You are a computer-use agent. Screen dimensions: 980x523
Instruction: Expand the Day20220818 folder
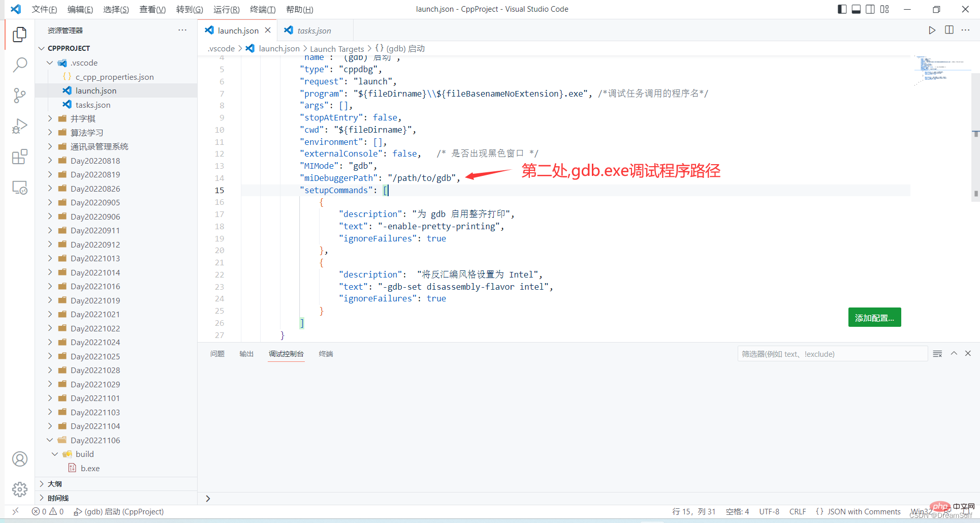(95, 161)
